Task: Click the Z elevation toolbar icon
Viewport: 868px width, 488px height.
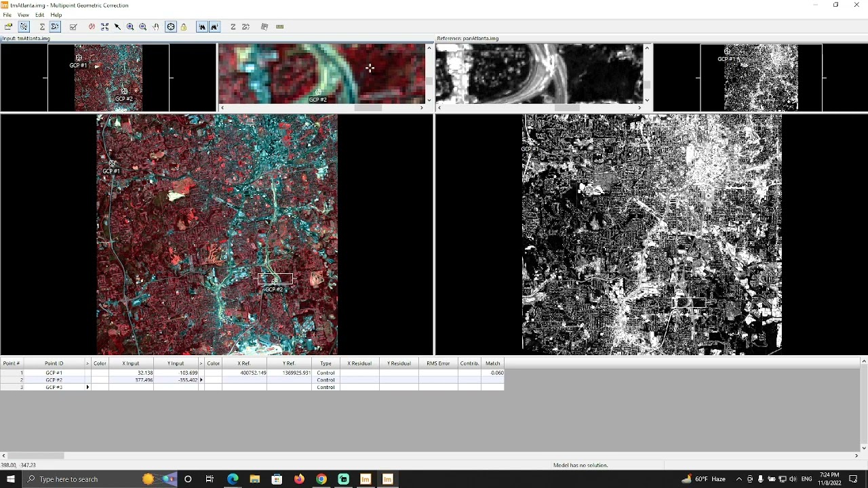Action: (233, 27)
